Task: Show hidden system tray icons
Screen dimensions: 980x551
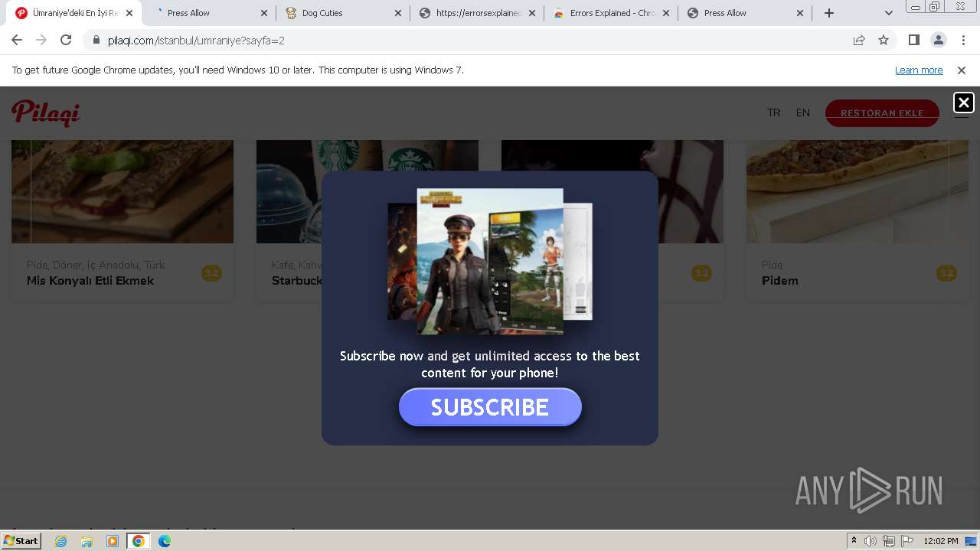Action: (854, 541)
